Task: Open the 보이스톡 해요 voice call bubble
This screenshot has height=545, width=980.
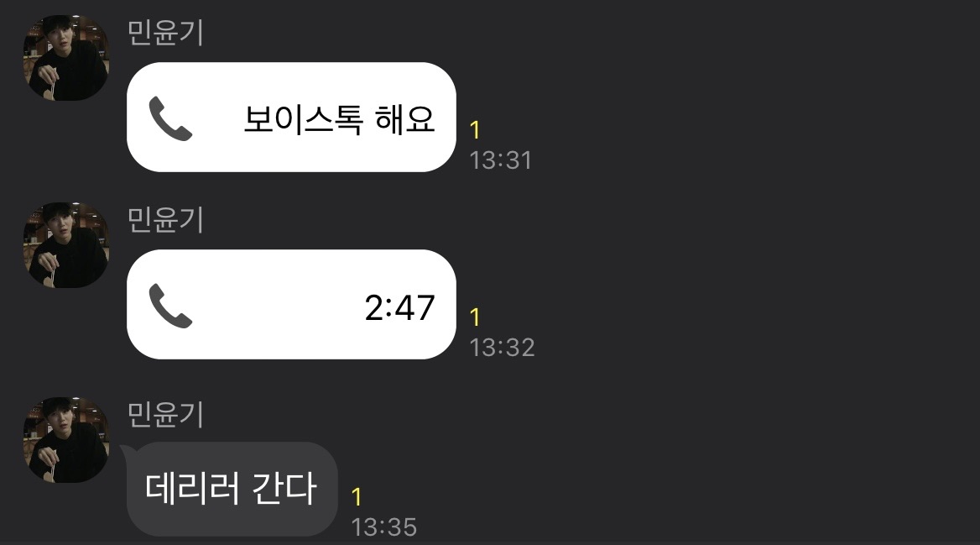Action: tap(291, 117)
